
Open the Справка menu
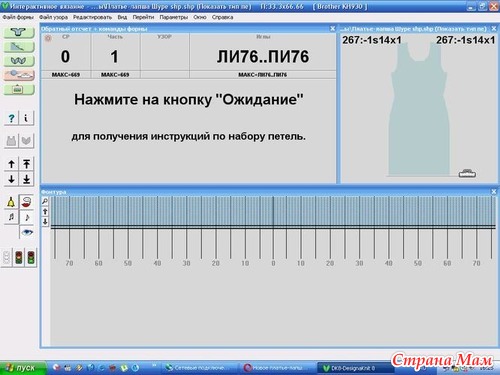click(222, 17)
